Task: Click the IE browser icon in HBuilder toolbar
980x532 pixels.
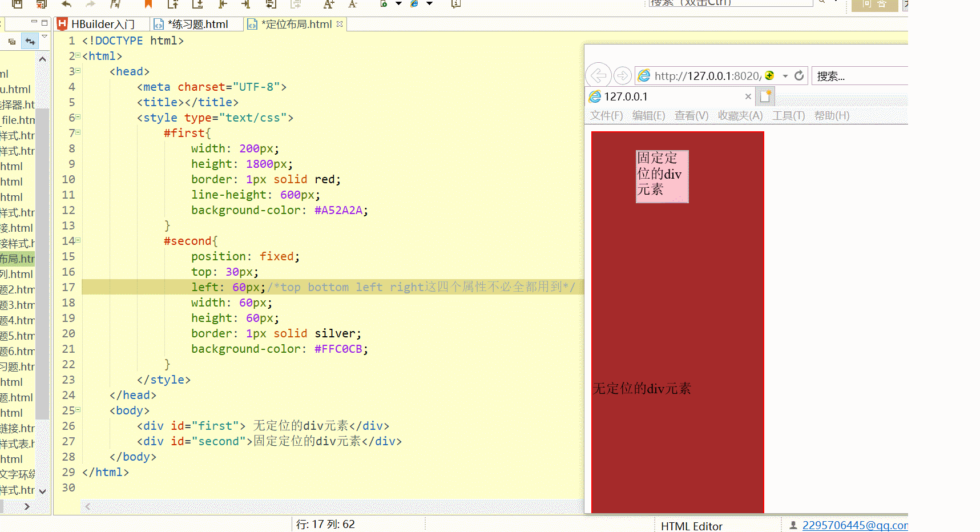Action: (415, 3)
